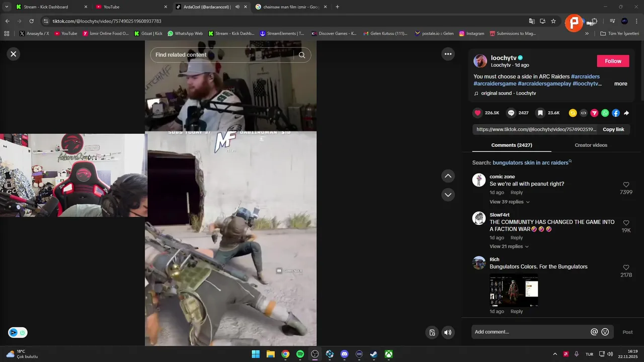Open Steam from the taskbar
This screenshot has width=644, height=362.
point(374,354)
